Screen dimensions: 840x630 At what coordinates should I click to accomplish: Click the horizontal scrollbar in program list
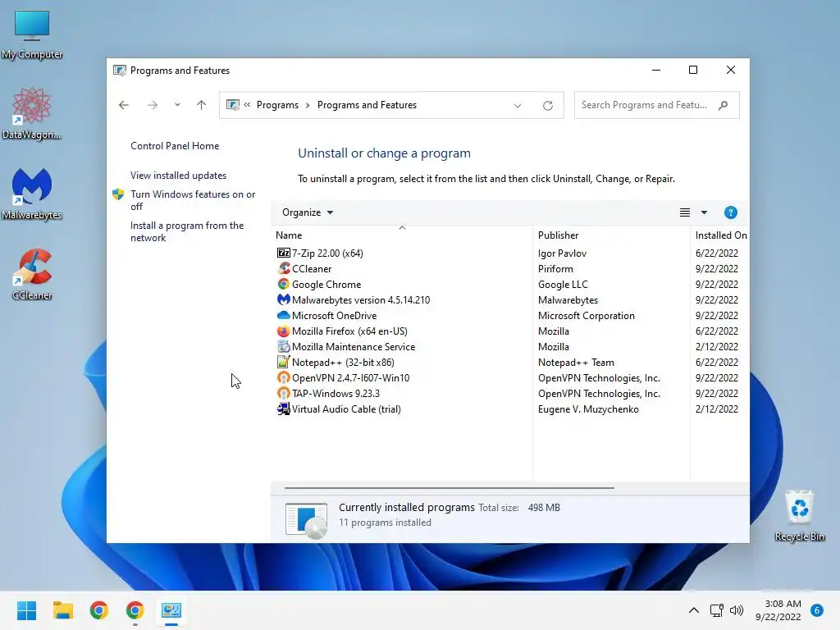tap(449, 488)
